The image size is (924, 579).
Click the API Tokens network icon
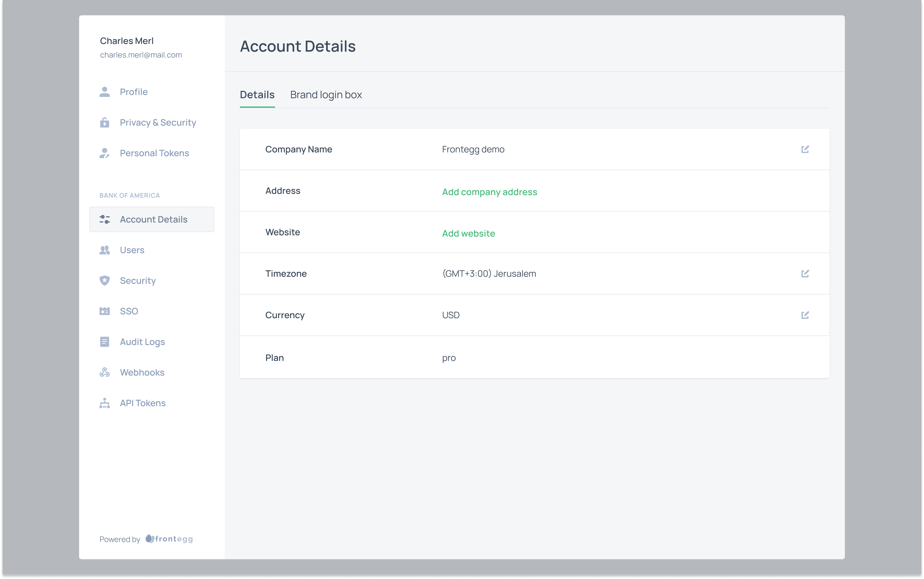coord(105,403)
